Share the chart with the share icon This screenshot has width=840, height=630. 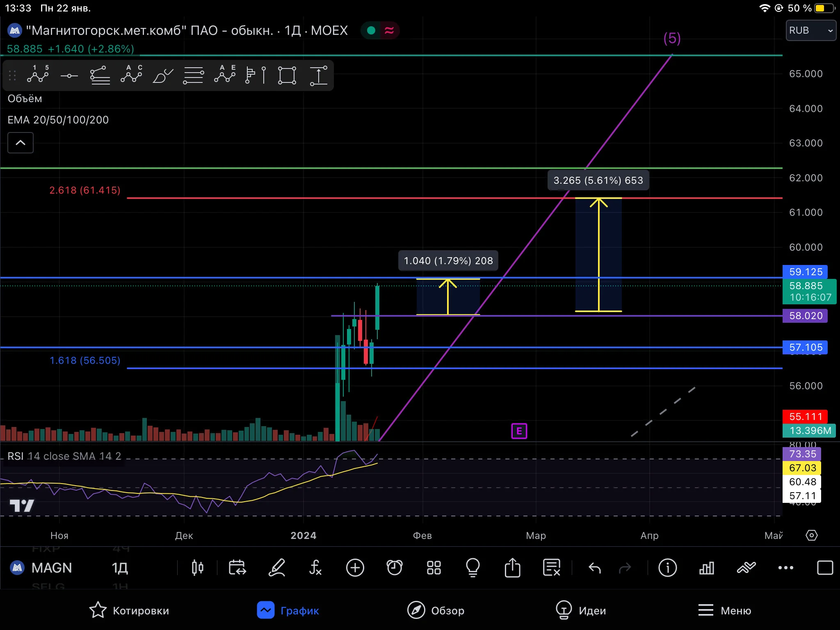pos(512,568)
